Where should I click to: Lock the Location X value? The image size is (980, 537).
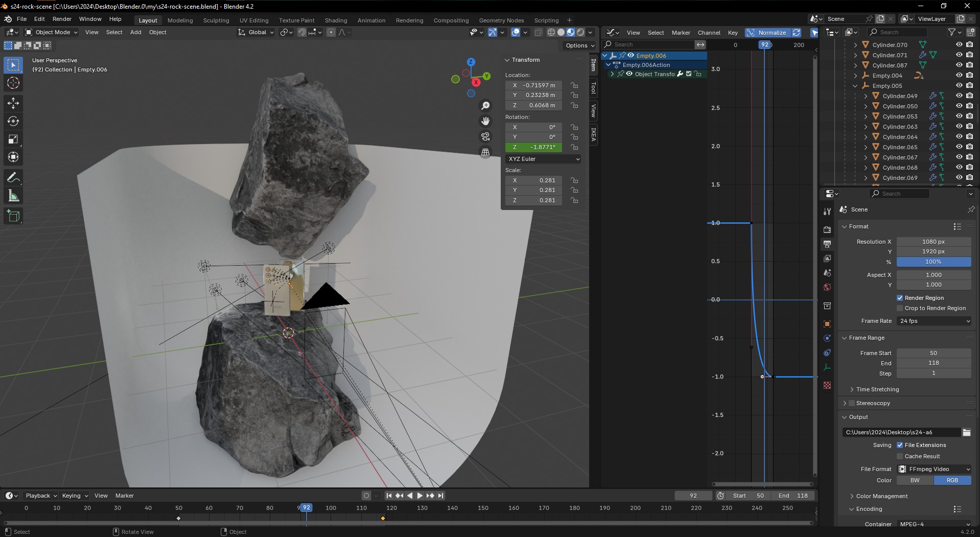[x=574, y=85]
